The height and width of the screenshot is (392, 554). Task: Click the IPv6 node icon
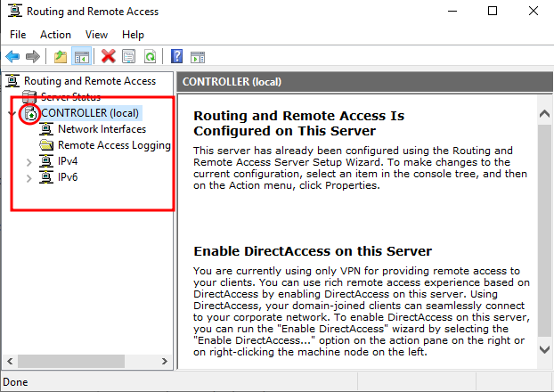click(46, 177)
